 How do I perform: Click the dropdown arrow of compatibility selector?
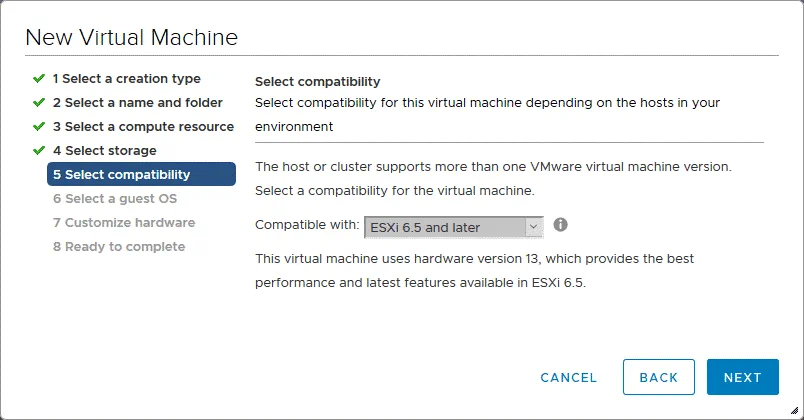tap(533, 227)
